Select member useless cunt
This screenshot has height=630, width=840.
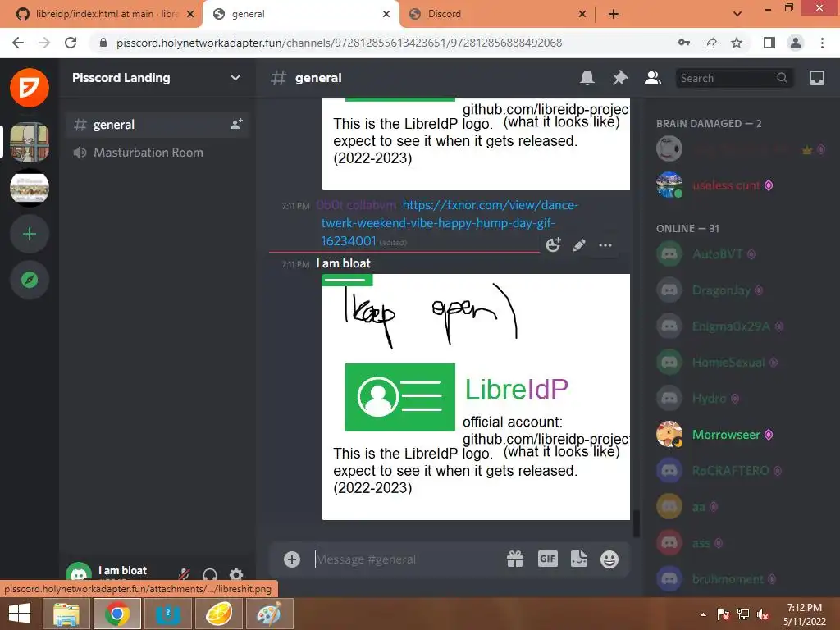click(x=741, y=185)
